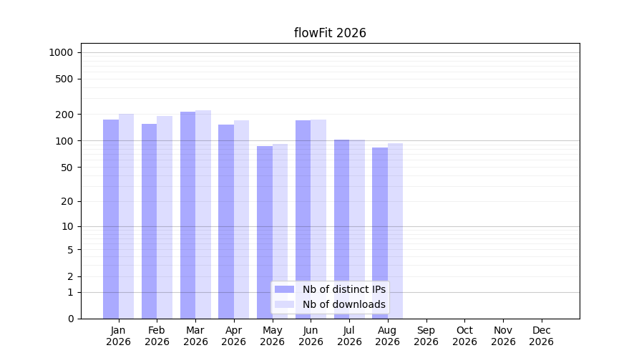
Task: Click the y-axis value '1000'
Action: 61,52
